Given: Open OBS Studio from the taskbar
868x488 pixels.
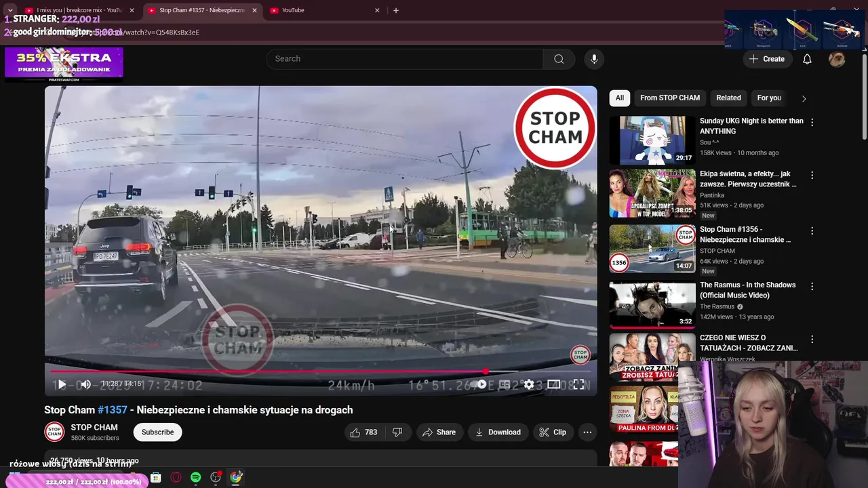Looking at the screenshot, I should click(x=216, y=477).
